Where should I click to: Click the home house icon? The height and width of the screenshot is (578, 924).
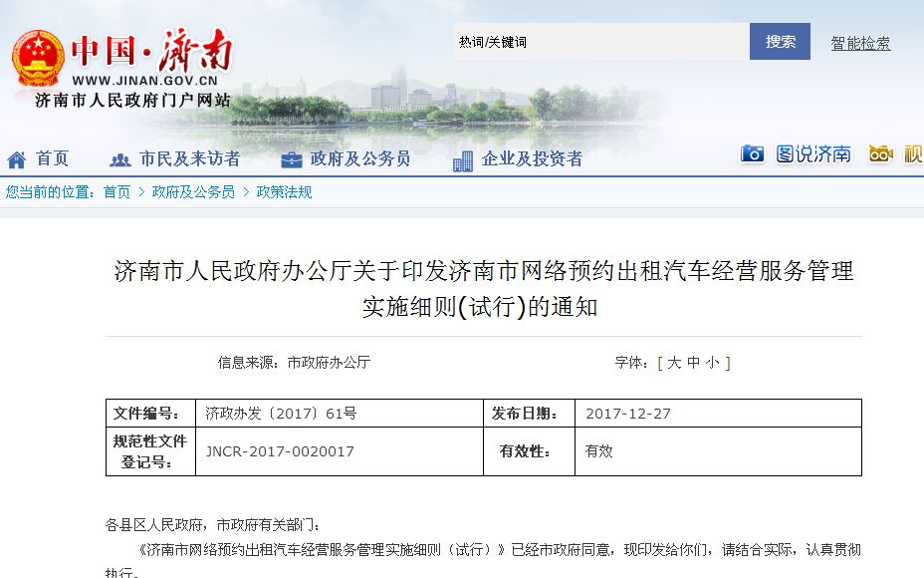pos(17,159)
